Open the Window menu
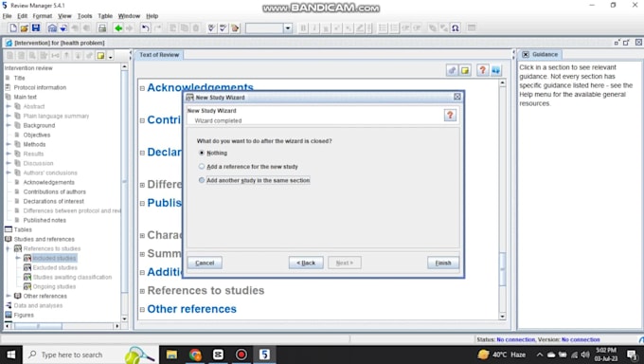The height and width of the screenshot is (364, 644). pos(129,16)
